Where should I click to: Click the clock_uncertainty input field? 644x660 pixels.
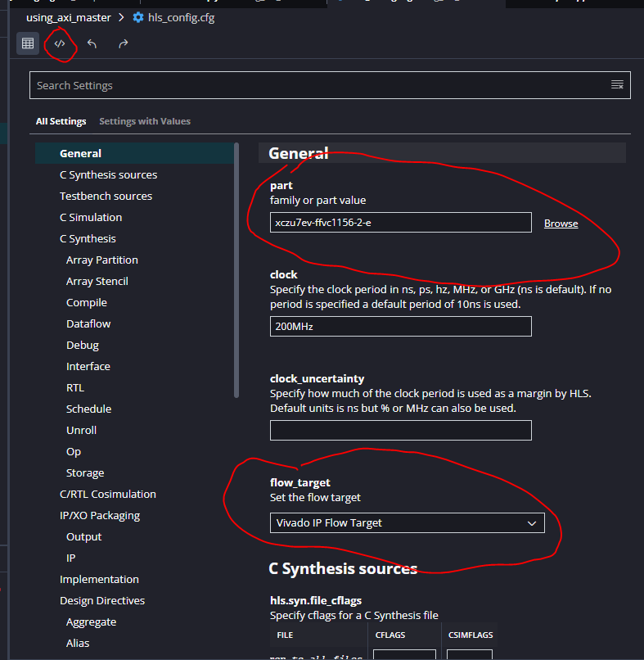pyautogui.click(x=400, y=430)
